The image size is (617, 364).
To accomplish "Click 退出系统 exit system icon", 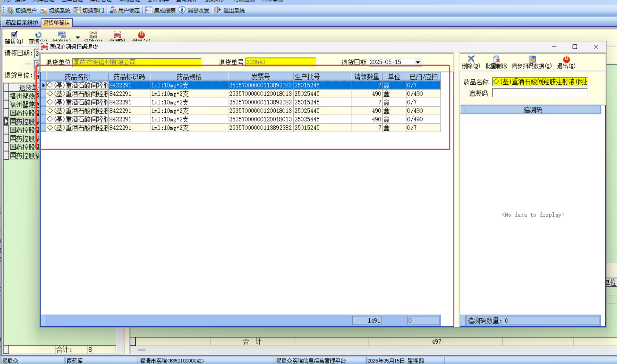I will pos(218,10).
